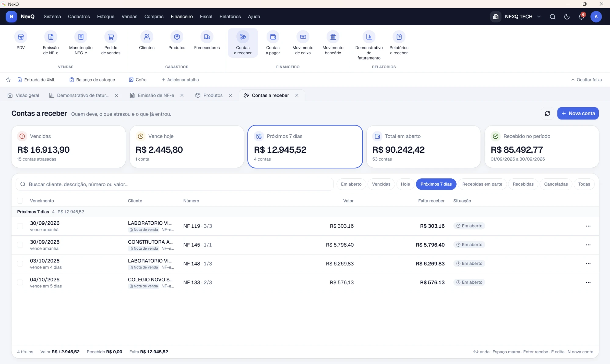Open Pedido de vendas ribbon icon

coord(111,43)
